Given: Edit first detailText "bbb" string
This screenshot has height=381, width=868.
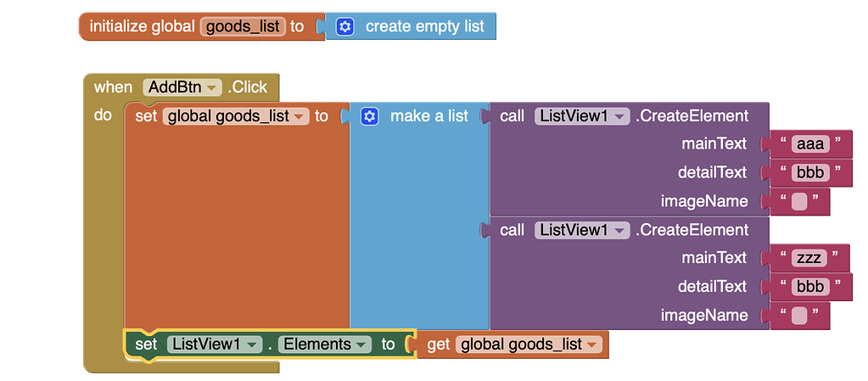Looking at the screenshot, I should pyautogui.click(x=811, y=173).
